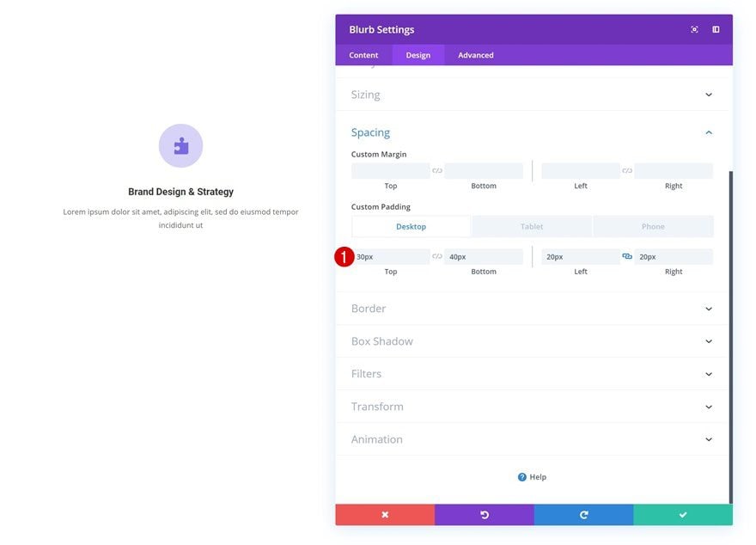Click the snap modal to sidebar icon
This screenshot has height=545, width=756.
point(716,29)
